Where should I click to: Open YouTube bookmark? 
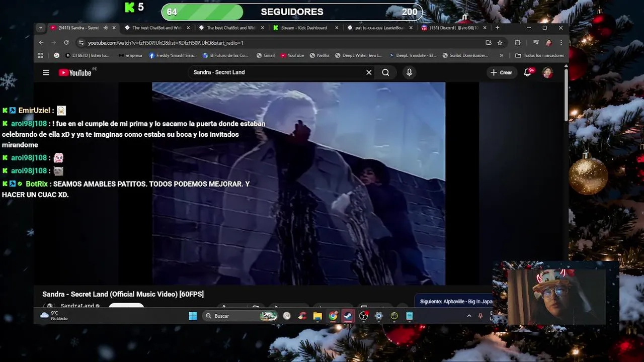pos(292,55)
